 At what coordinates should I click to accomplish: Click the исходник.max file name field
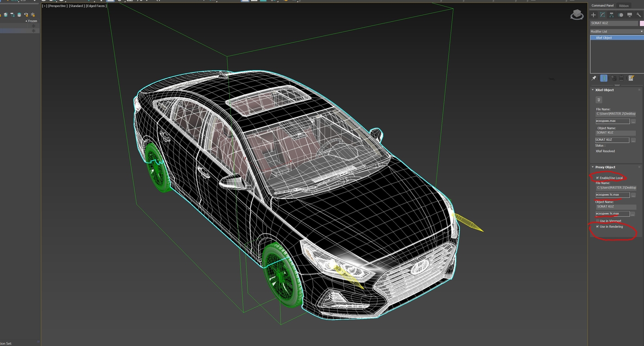coord(612,121)
